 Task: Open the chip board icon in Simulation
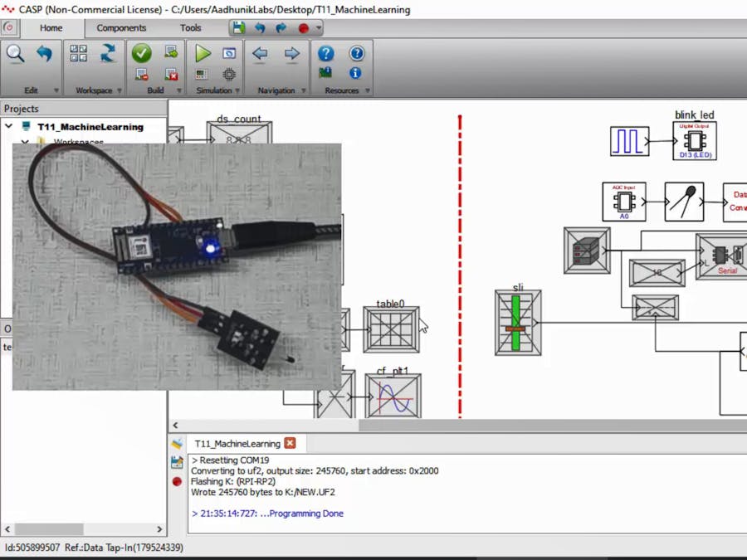pos(228,74)
